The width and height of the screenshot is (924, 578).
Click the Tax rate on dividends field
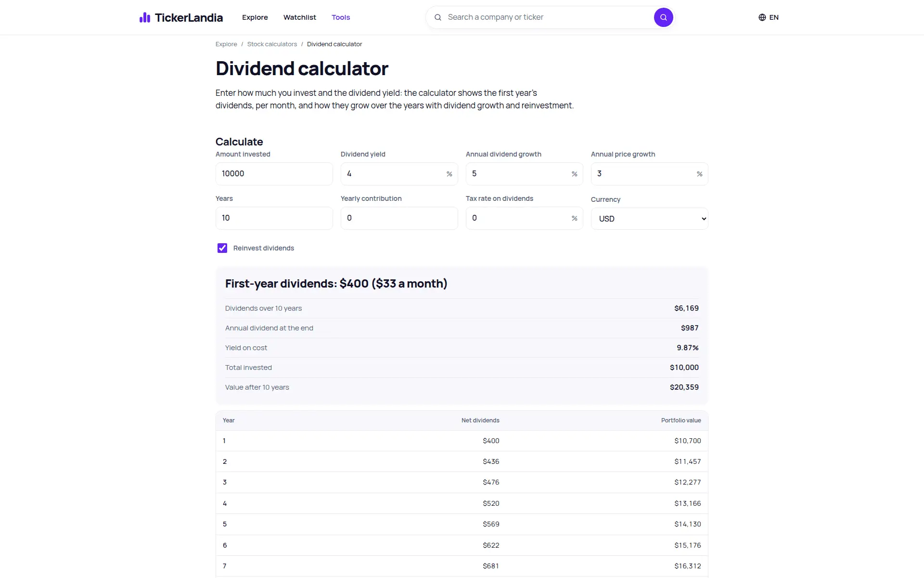[x=524, y=218]
